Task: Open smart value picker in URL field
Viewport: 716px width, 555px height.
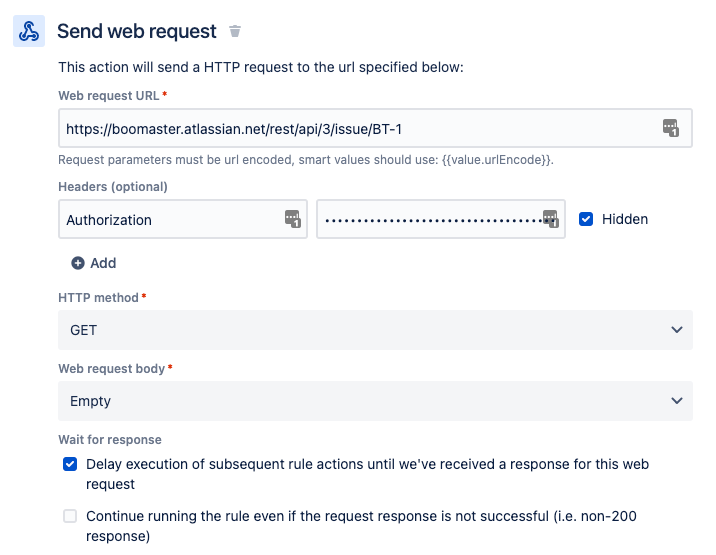Action: click(670, 128)
